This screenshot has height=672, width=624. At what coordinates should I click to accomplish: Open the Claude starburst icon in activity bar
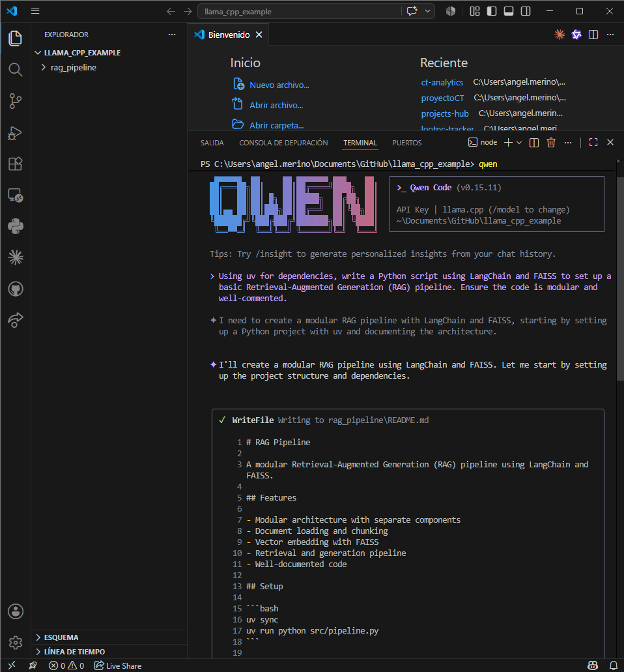click(16, 257)
